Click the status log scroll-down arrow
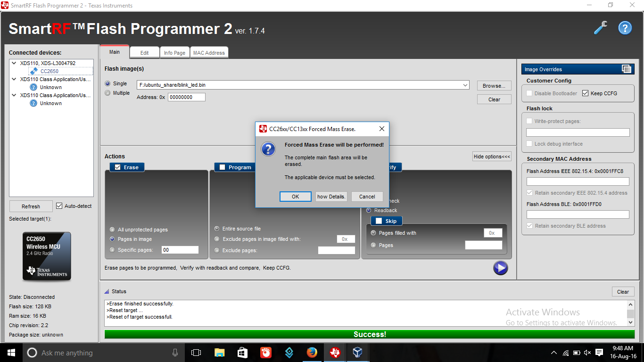 coord(630,322)
